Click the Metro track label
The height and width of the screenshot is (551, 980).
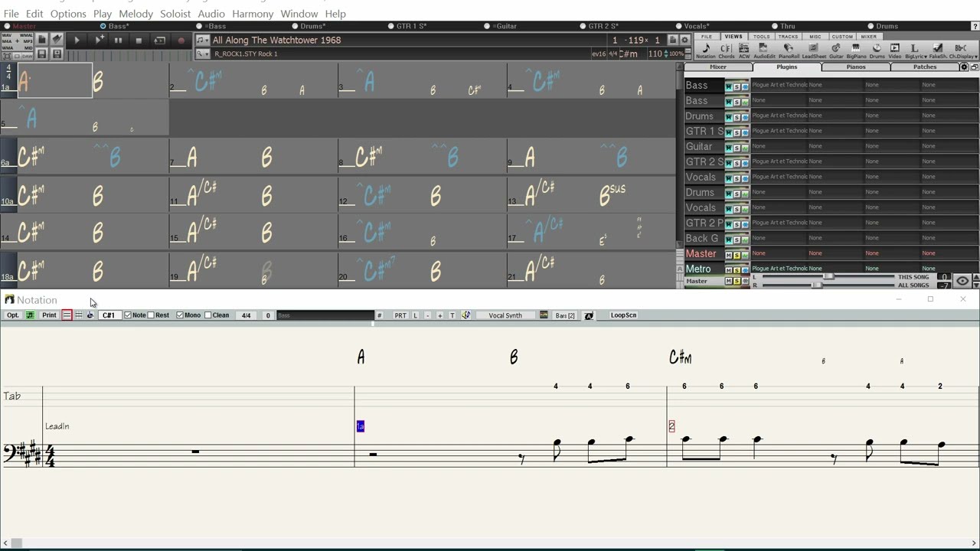(698, 269)
